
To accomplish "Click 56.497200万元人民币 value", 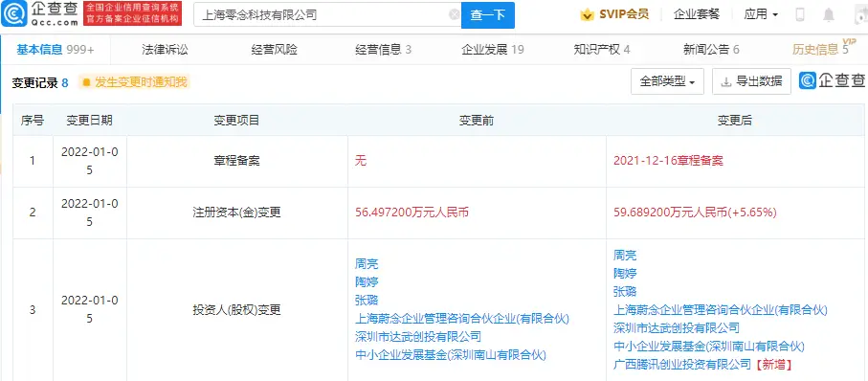I will click(412, 213).
